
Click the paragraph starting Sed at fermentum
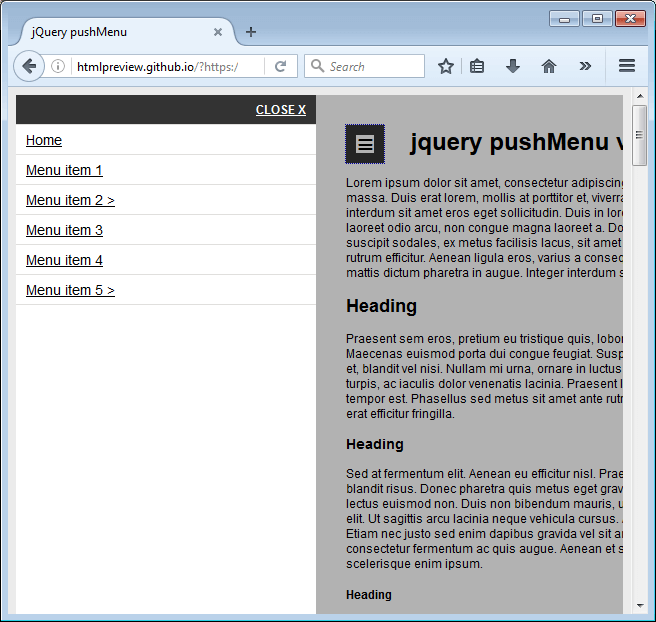[484, 519]
